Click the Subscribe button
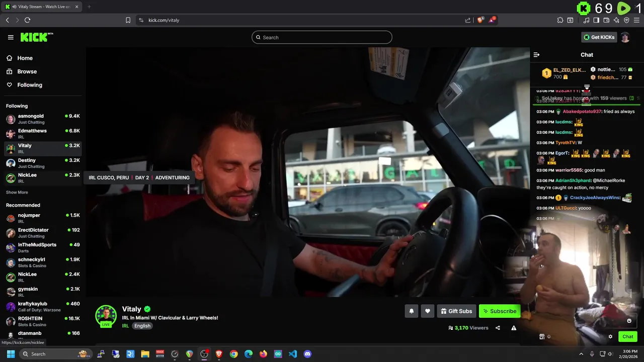Screen dimensions: 644x362 (x=500, y=311)
